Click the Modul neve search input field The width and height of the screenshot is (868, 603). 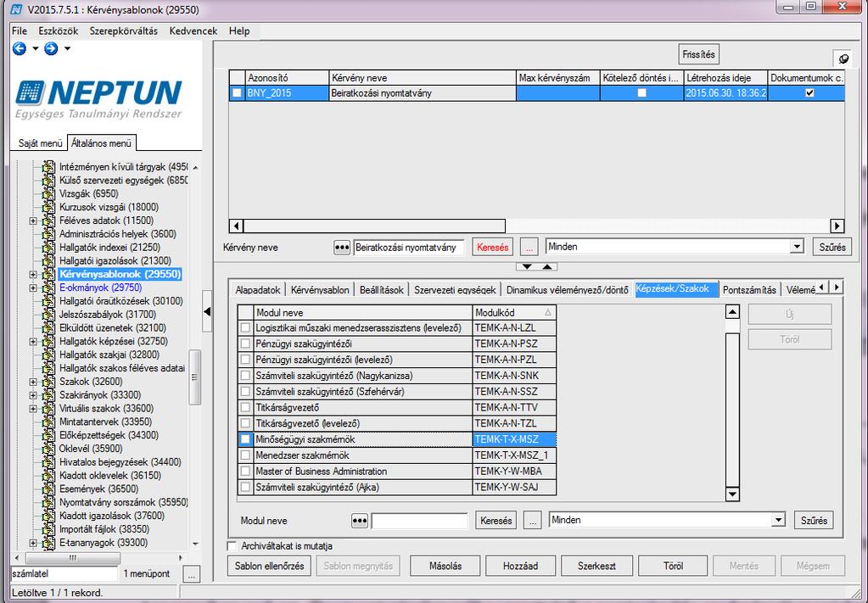tap(420, 521)
